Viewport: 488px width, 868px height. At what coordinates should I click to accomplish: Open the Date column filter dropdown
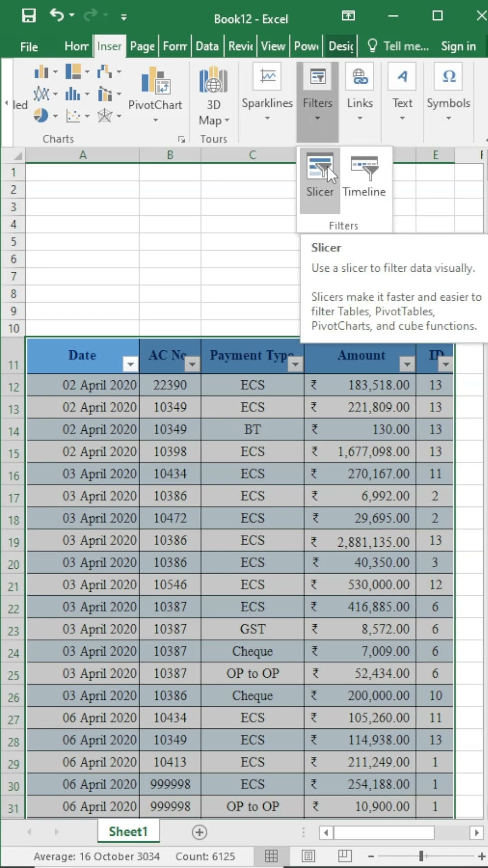click(130, 364)
